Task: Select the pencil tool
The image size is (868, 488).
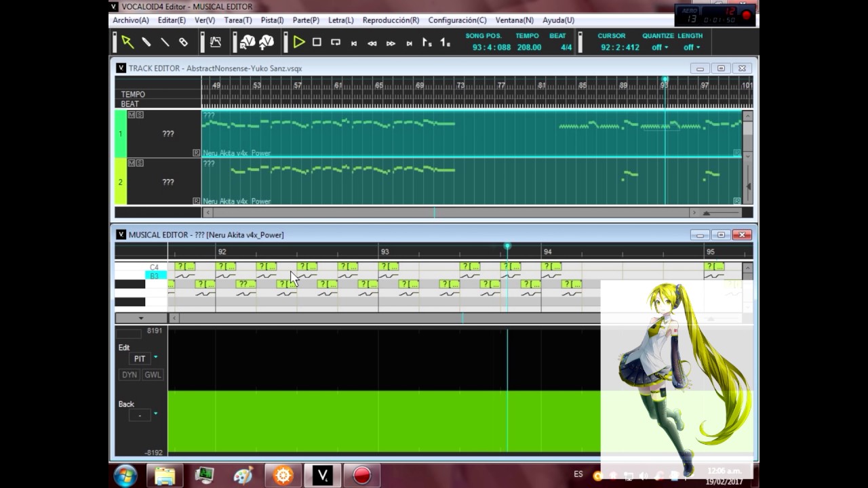Action: [146, 42]
